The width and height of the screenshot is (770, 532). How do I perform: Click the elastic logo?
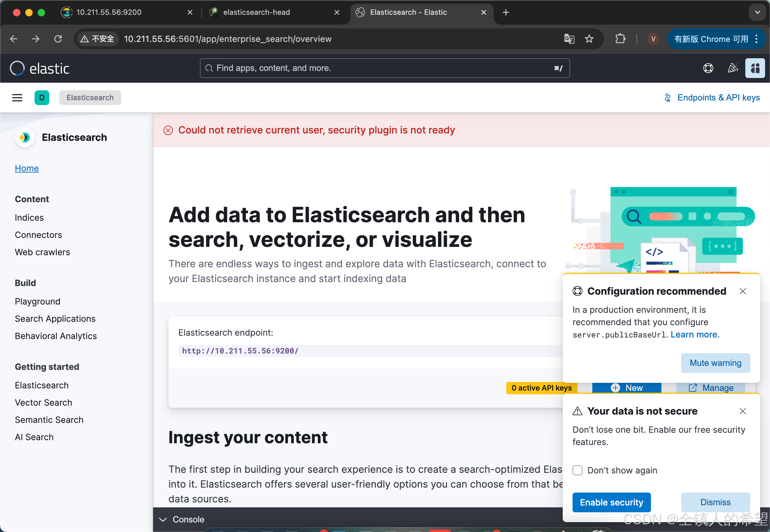pos(40,68)
